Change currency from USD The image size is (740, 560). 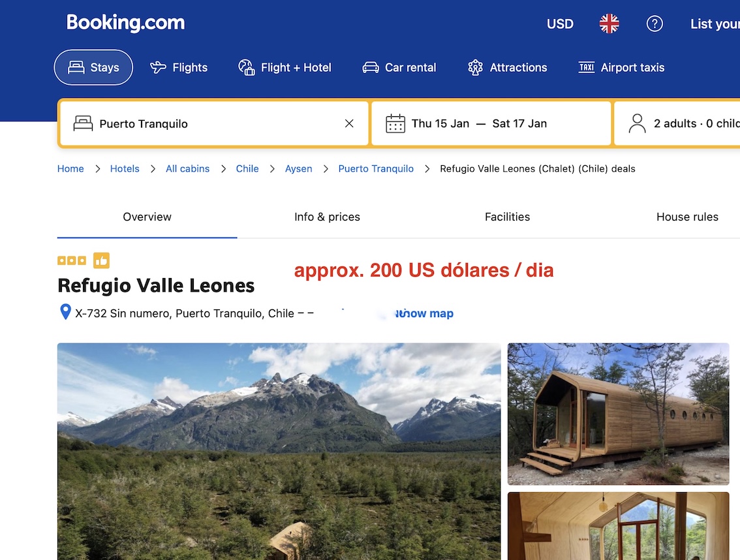560,23
